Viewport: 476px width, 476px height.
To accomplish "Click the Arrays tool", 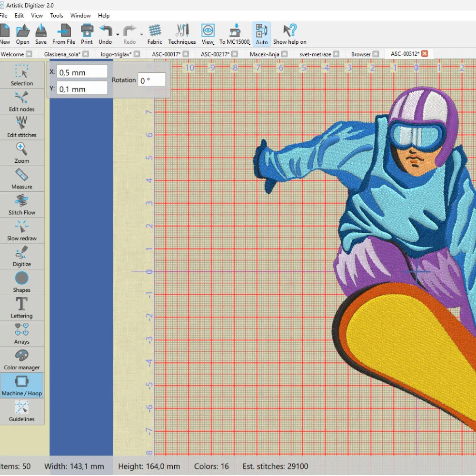I will [x=22, y=333].
